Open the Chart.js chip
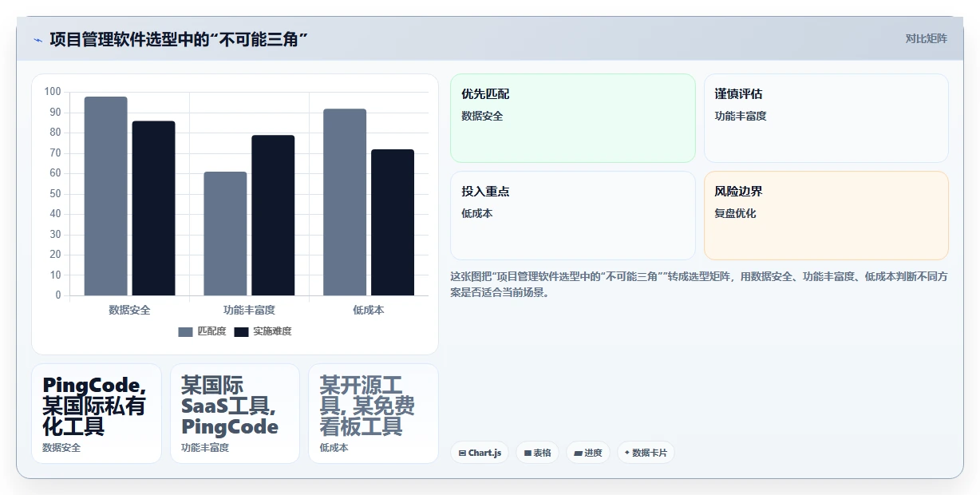 click(x=480, y=453)
